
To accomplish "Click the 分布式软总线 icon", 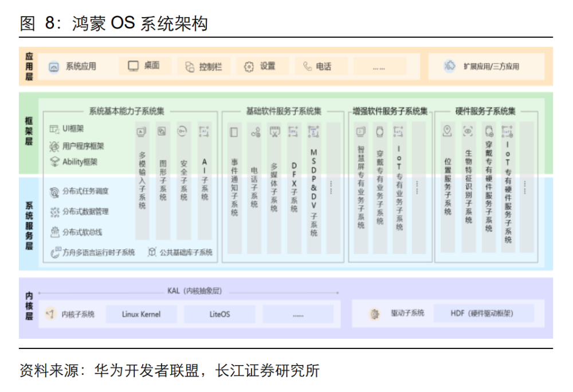I will pyautogui.click(x=55, y=232).
